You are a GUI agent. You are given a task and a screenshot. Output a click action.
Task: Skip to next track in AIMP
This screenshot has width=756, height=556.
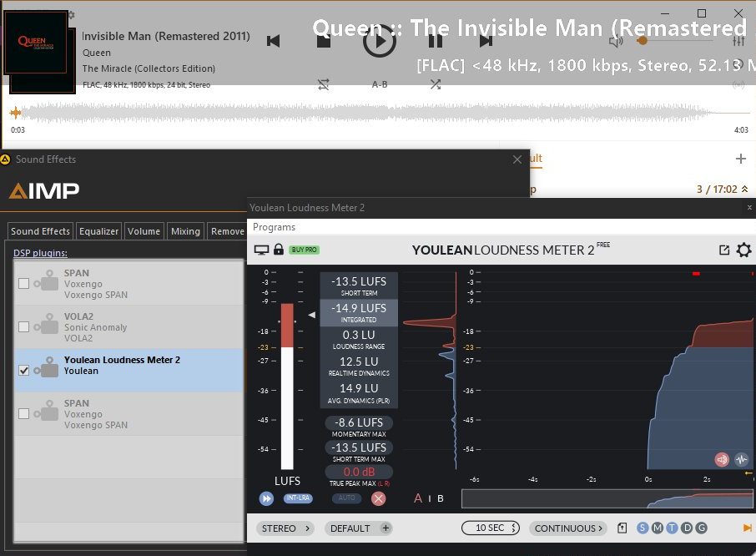(x=486, y=41)
